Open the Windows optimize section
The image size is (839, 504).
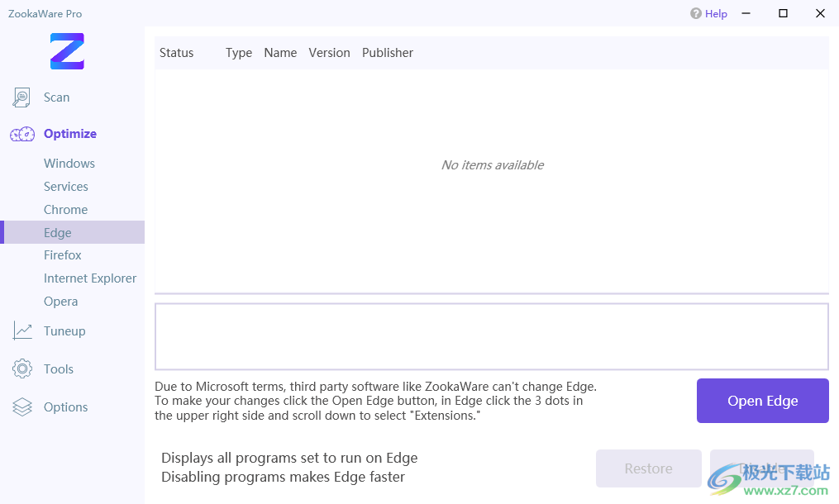pyautogui.click(x=69, y=164)
